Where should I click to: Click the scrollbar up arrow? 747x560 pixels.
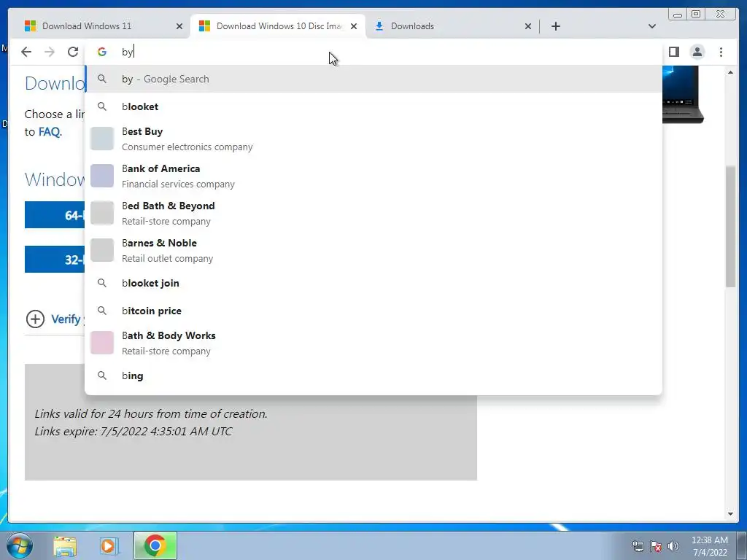(730, 72)
